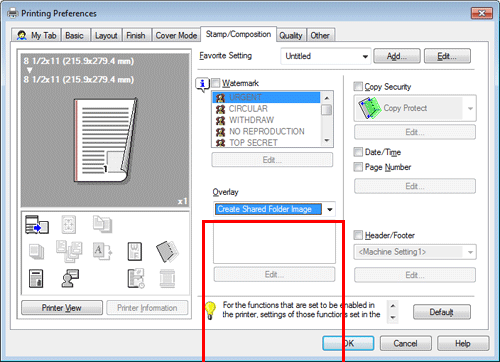Click the greyed page-centering arrows icon
The height and width of the screenshot is (362, 500).
coord(69,224)
